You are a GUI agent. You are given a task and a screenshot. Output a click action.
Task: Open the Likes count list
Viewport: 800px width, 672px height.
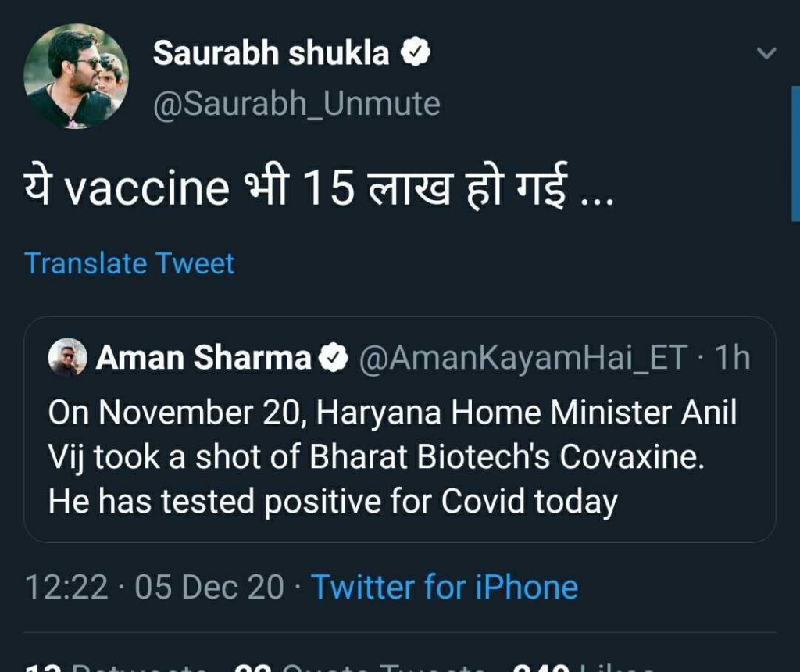click(x=578, y=666)
